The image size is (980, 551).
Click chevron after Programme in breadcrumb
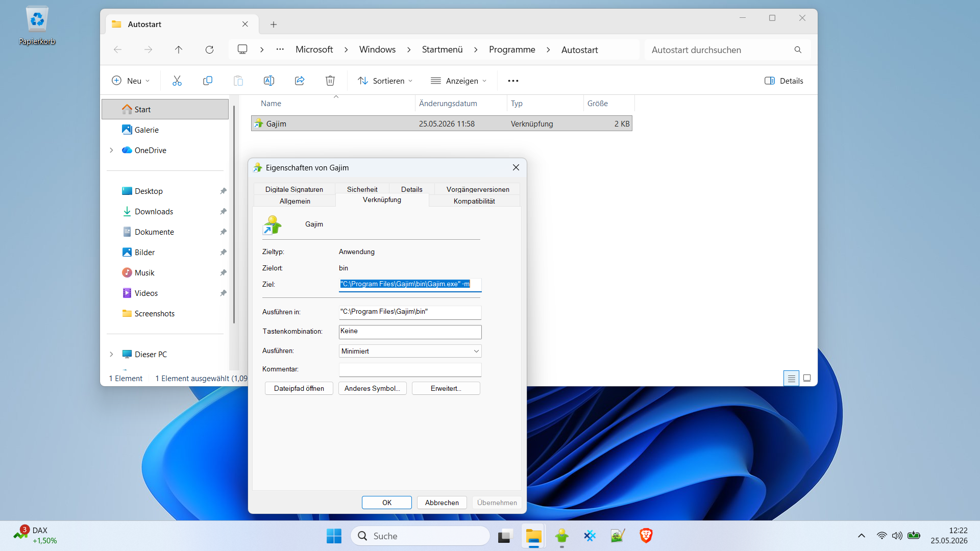(x=548, y=49)
